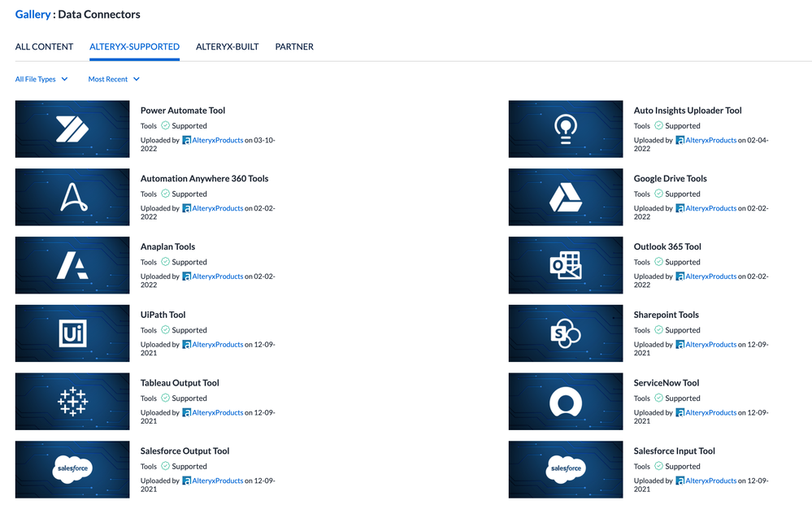Click the Gallery breadcrumb link

(33, 15)
